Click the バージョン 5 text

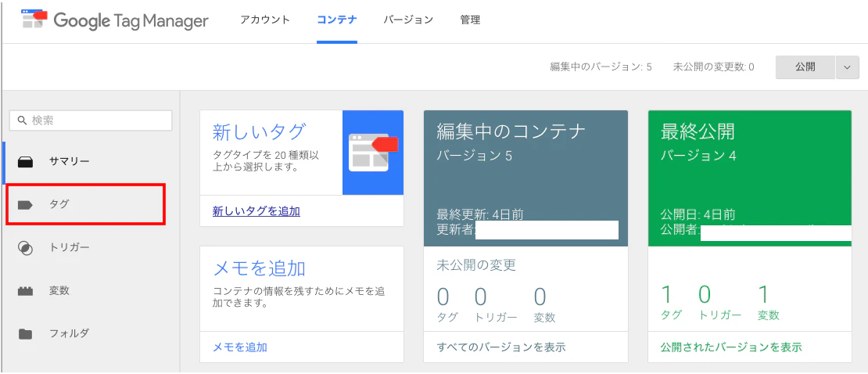tap(475, 156)
